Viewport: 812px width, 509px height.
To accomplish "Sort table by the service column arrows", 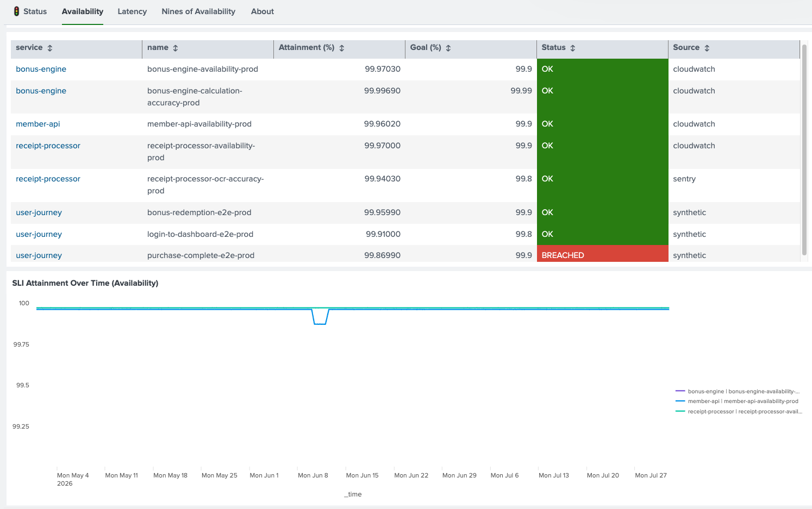I will (50, 48).
